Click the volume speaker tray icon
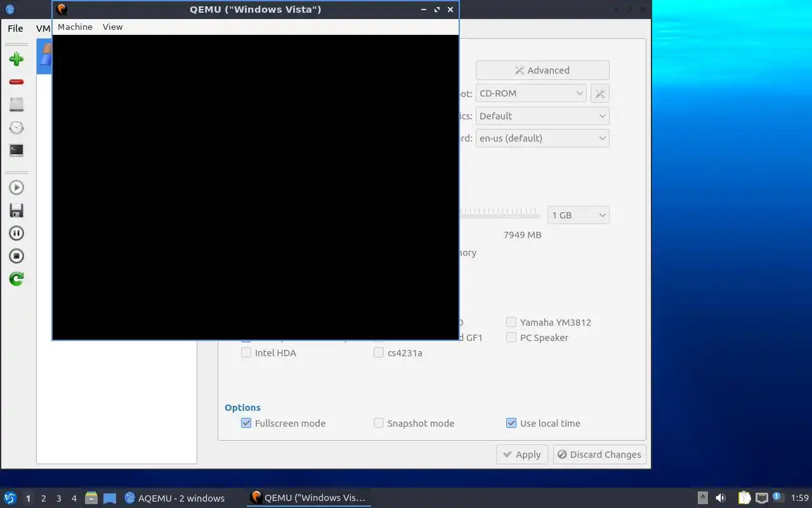The image size is (812, 508). 721,498
